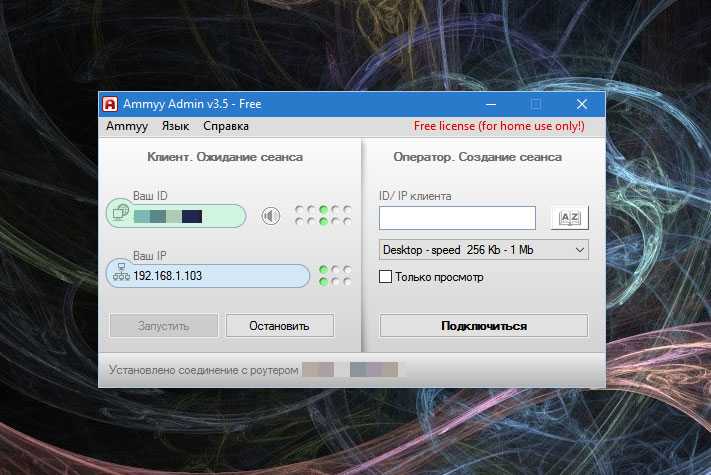Click the Остановить stop button
This screenshot has height=475, width=711.
coord(280,326)
